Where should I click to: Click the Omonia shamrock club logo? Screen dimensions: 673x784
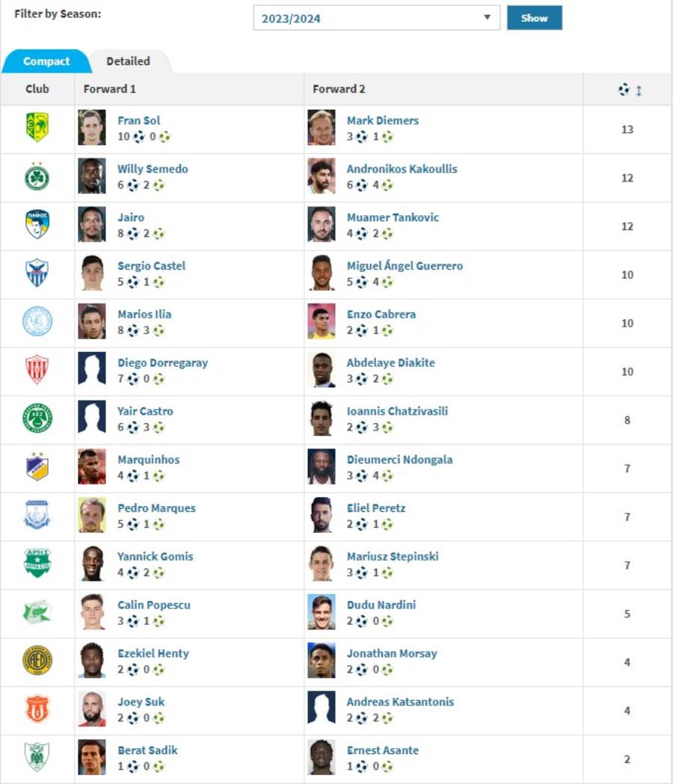pos(37,176)
